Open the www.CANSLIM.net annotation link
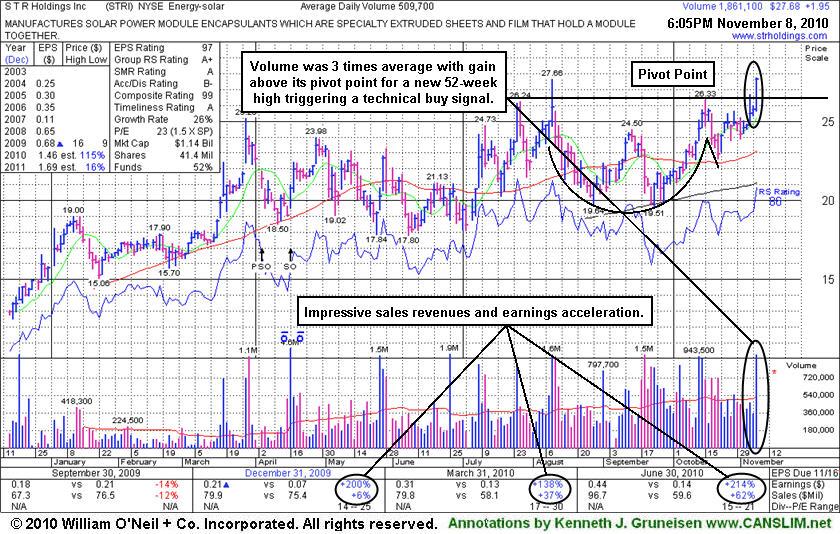The image size is (840, 534). pyautogui.click(x=770, y=523)
